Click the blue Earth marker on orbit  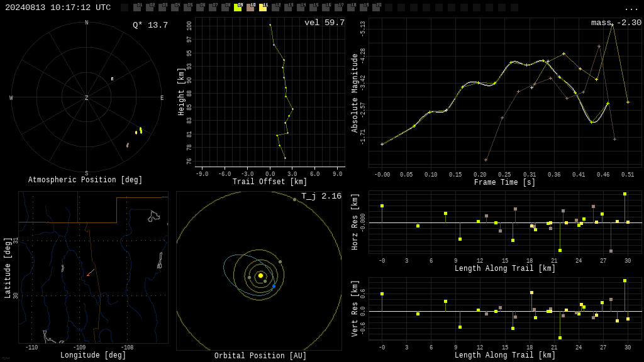274,286
